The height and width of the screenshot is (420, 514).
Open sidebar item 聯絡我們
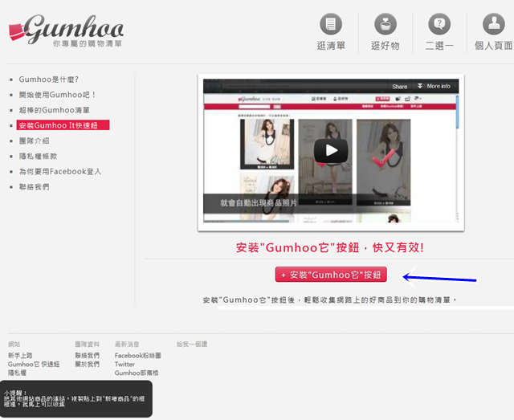34,187
